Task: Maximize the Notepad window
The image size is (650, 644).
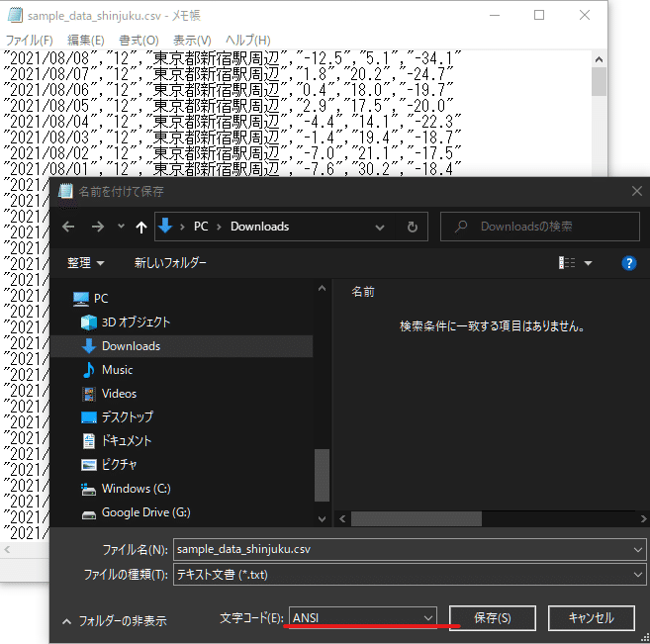Action: click(x=539, y=16)
